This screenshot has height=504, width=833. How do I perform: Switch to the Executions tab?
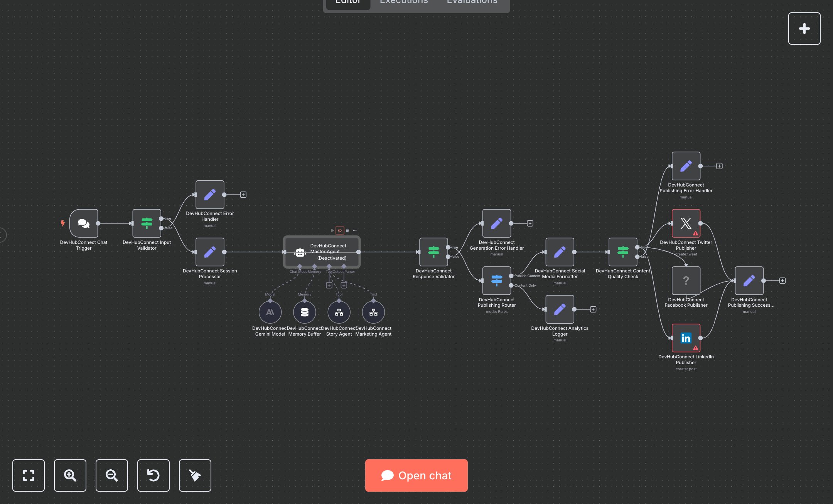click(404, 2)
